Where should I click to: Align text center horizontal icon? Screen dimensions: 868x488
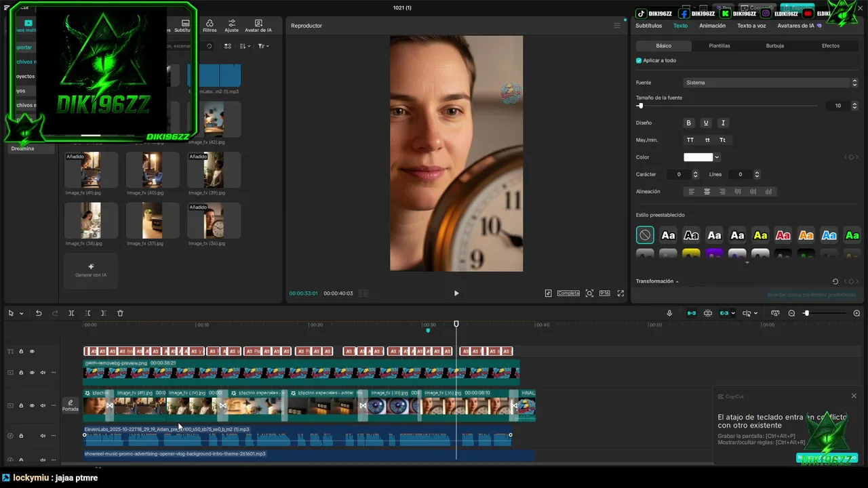pyautogui.click(x=707, y=192)
